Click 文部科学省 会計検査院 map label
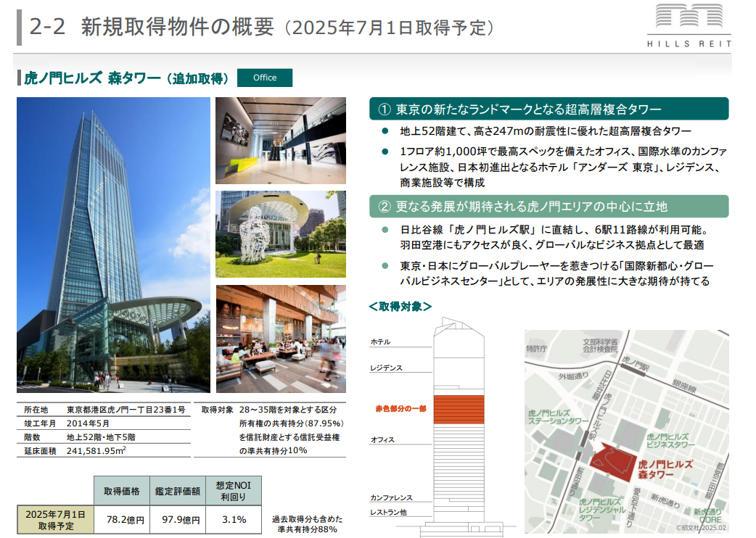 tap(600, 345)
